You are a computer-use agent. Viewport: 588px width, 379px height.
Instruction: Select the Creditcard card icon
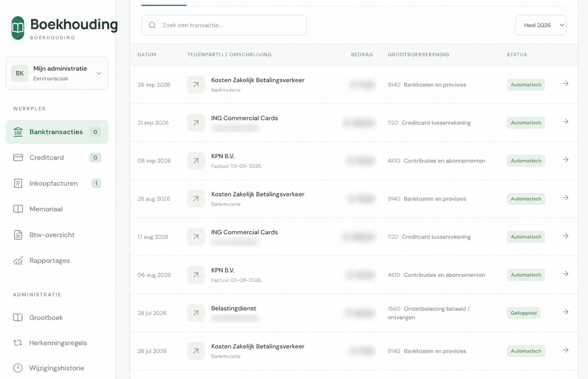click(18, 158)
